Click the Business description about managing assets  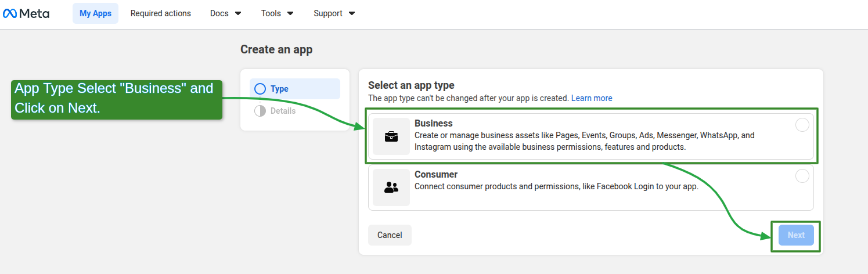[x=585, y=141]
